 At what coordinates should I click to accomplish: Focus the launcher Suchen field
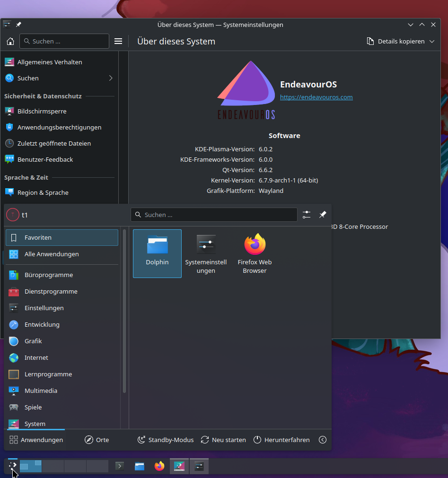(x=214, y=215)
